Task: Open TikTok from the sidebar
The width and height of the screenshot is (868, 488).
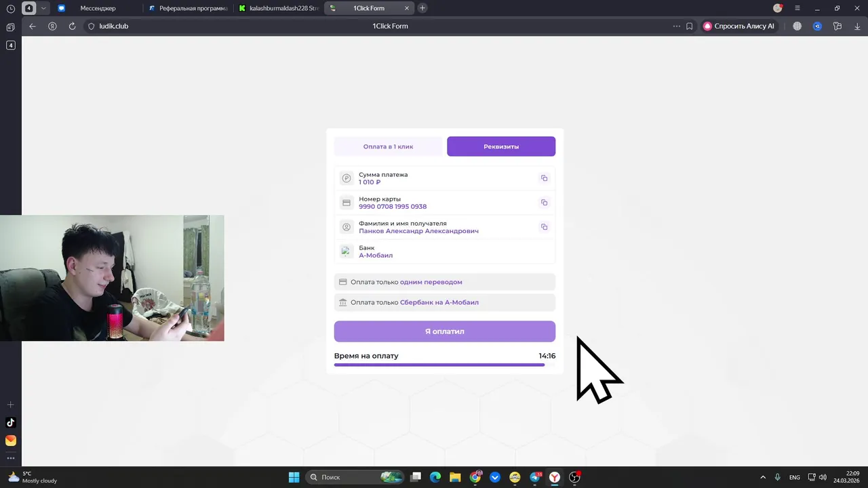Action: [x=11, y=422]
